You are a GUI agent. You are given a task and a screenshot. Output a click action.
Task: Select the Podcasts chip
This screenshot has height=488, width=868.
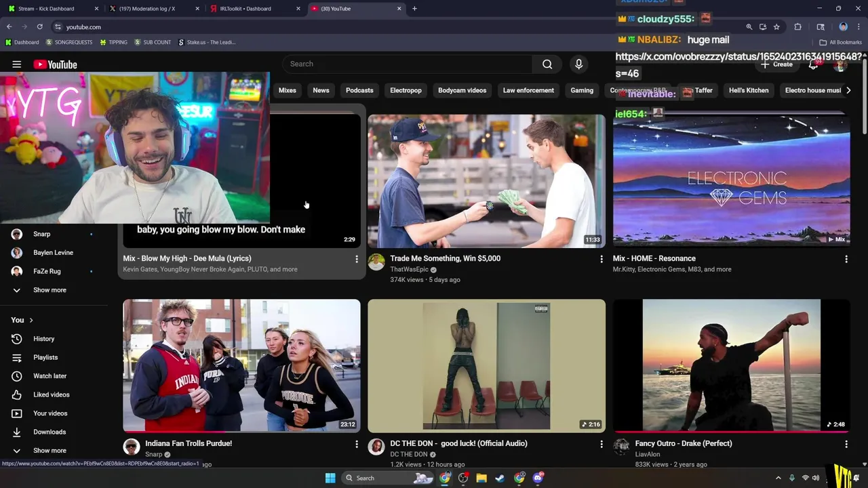pyautogui.click(x=359, y=90)
